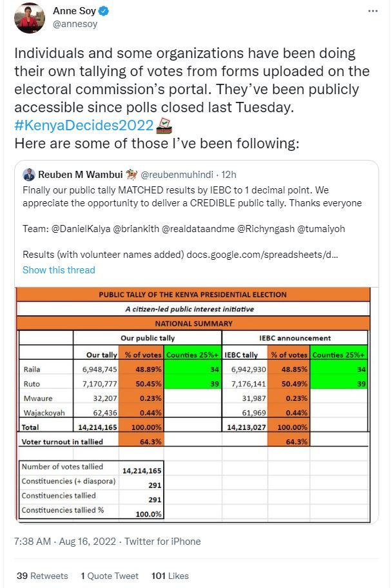View the 101 Likes list
The width and height of the screenshot is (392, 588).
click(x=170, y=575)
